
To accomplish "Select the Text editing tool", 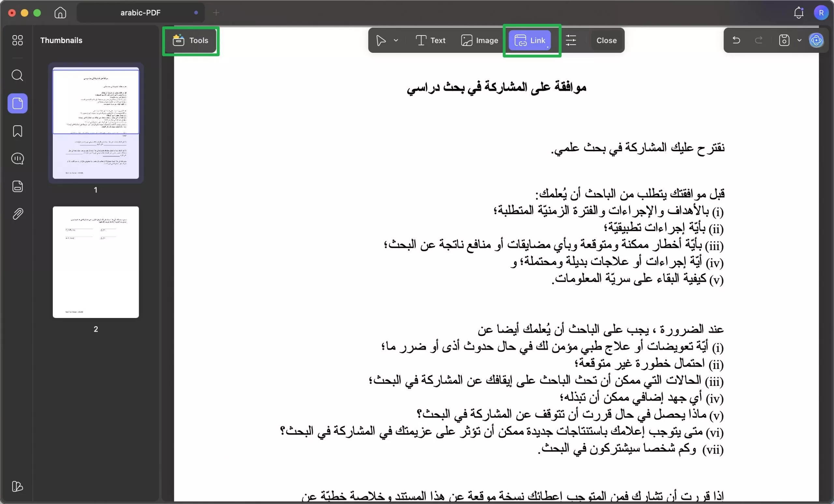I will pyautogui.click(x=431, y=40).
